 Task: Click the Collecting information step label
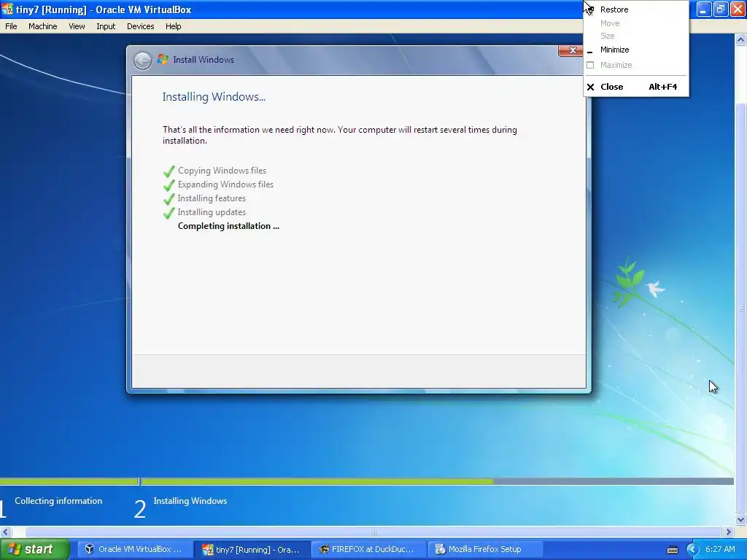58,501
